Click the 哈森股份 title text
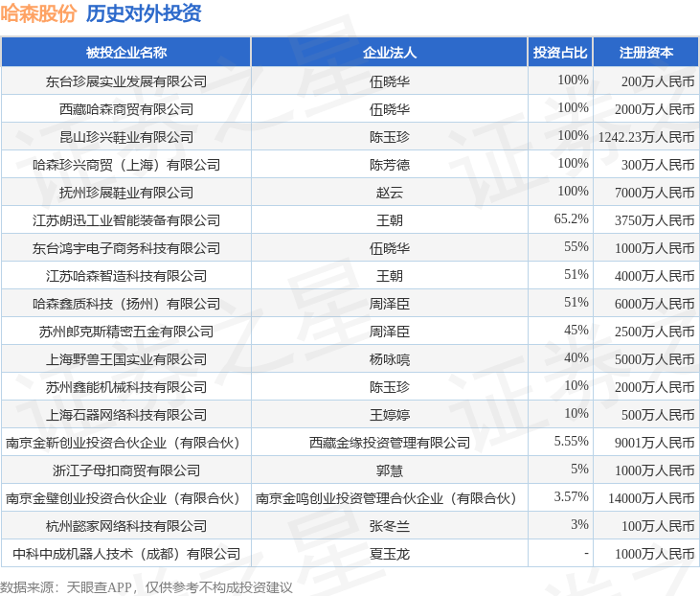 (38, 13)
